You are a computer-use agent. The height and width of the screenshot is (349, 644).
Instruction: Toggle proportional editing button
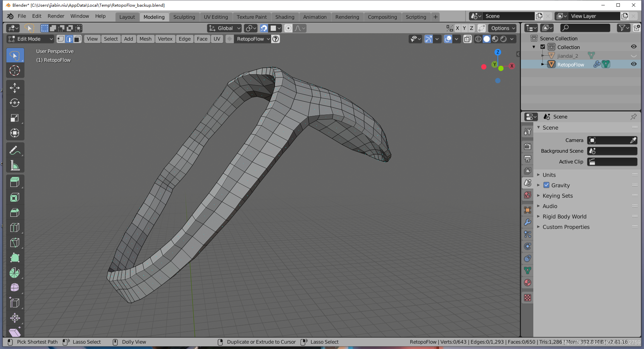tap(288, 28)
